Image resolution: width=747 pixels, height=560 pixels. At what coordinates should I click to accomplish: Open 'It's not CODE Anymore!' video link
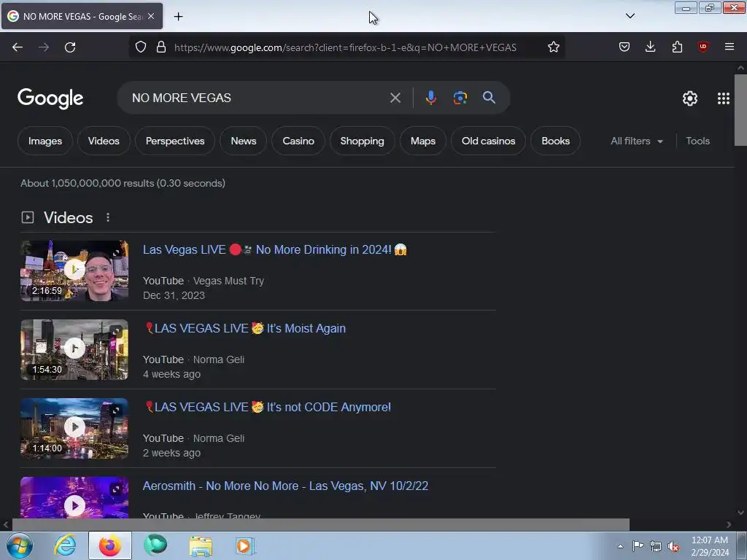267,407
